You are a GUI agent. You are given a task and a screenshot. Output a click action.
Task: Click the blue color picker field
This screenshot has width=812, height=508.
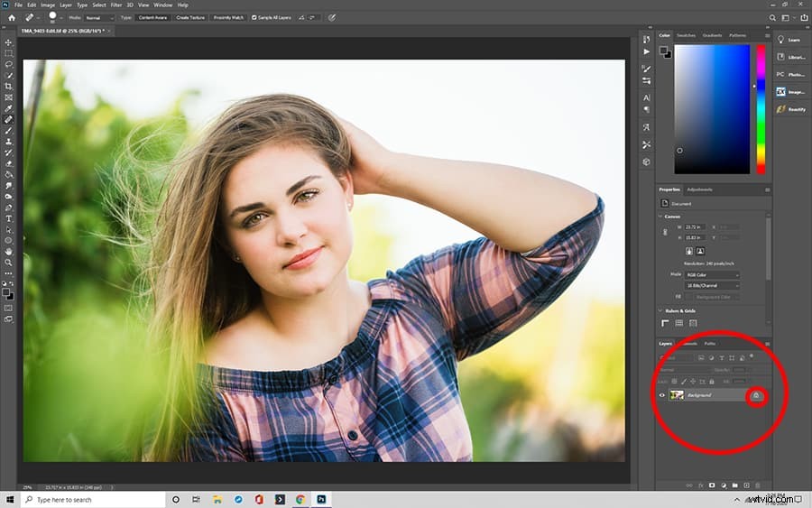pyautogui.click(x=712, y=109)
